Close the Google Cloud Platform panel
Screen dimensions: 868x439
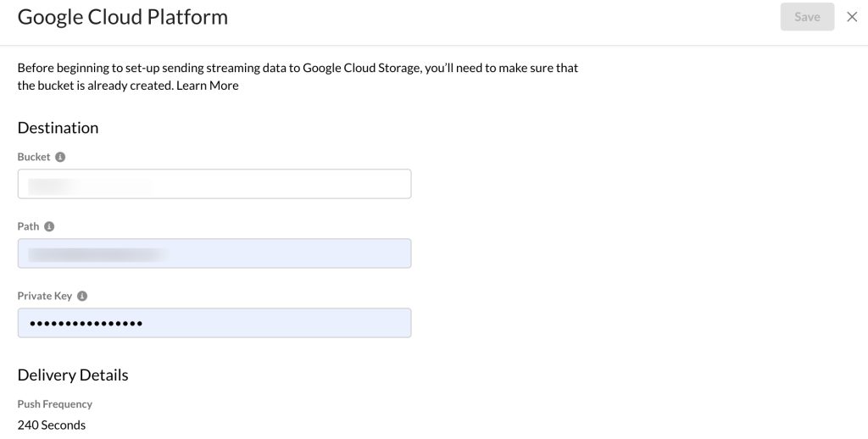pos(852,17)
